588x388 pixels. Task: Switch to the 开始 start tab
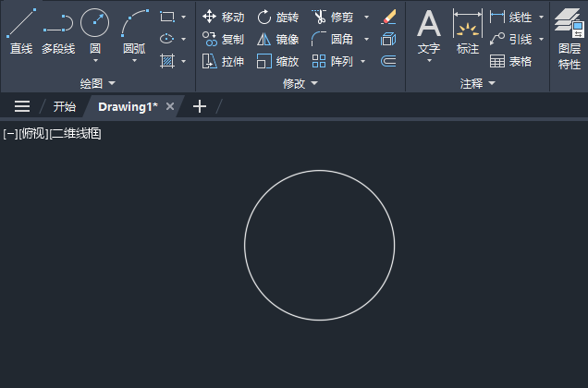64,107
